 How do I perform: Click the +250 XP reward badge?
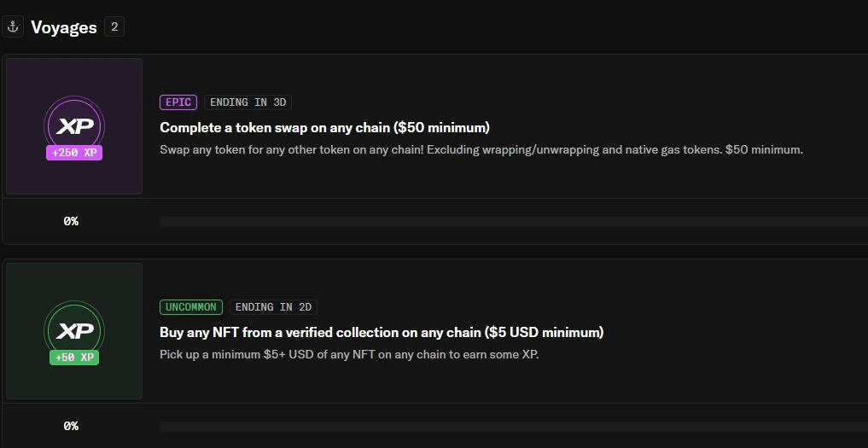74,153
